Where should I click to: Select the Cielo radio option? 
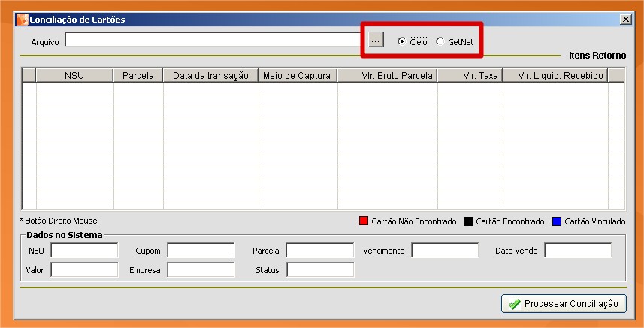pyautogui.click(x=402, y=42)
